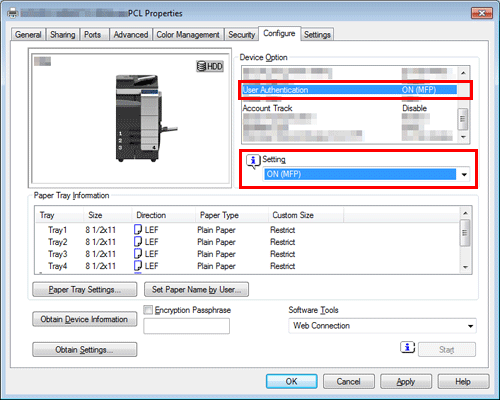Open the Setting ON (MFP) dropdown
The height and width of the screenshot is (400, 500).
(x=367, y=174)
